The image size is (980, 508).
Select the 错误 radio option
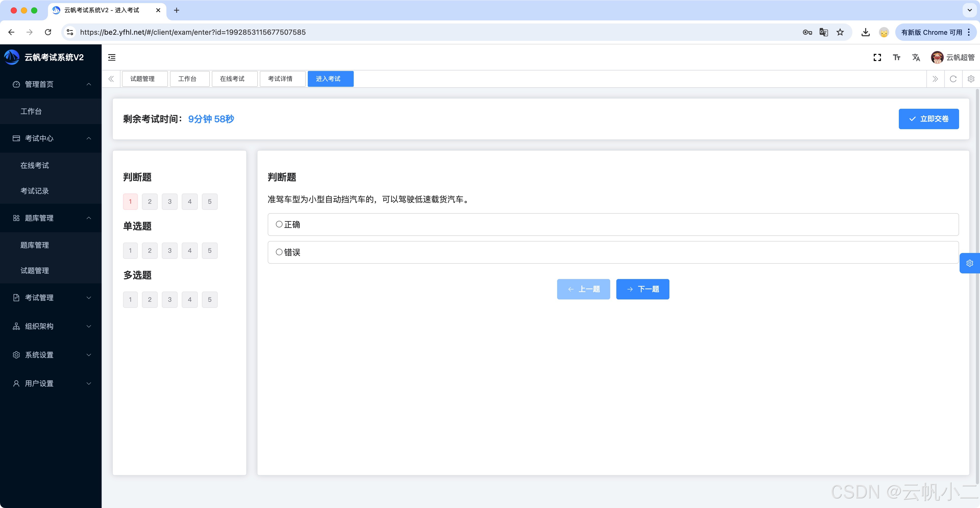coord(279,252)
